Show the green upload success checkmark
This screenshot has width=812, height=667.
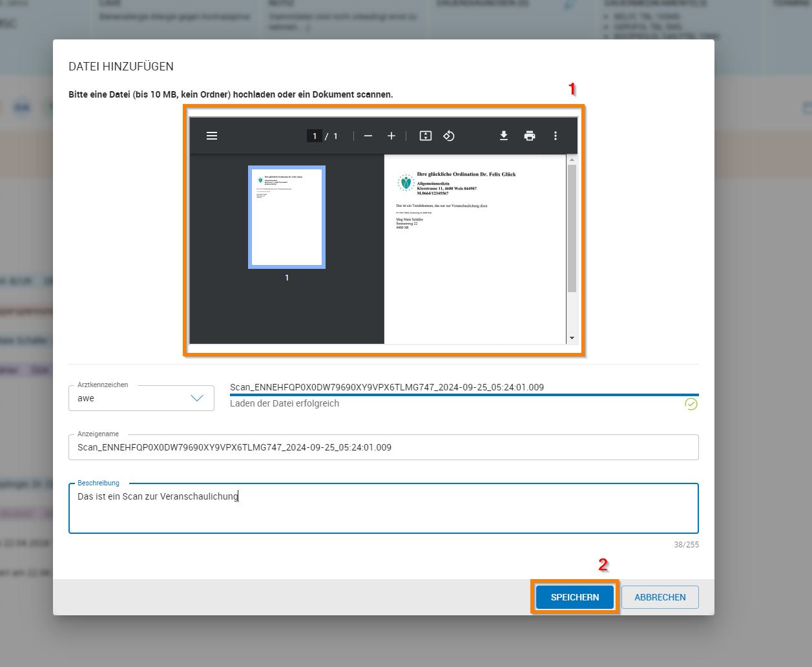(691, 403)
